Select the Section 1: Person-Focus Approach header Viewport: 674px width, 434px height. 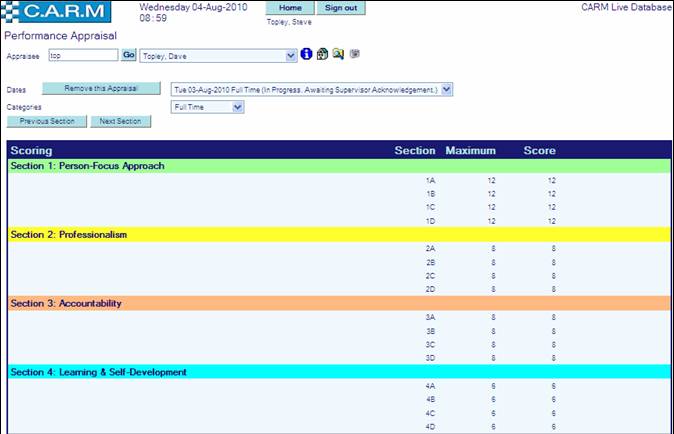tap(87, 166)
